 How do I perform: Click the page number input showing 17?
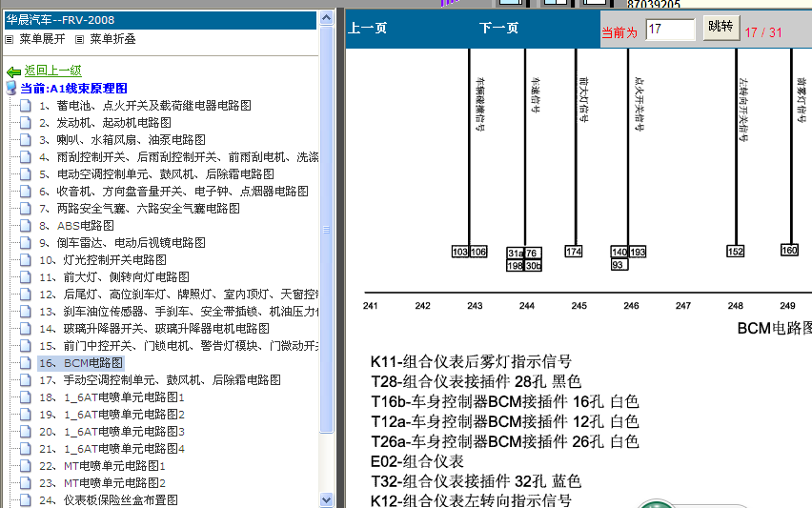[x=670, y=29]
